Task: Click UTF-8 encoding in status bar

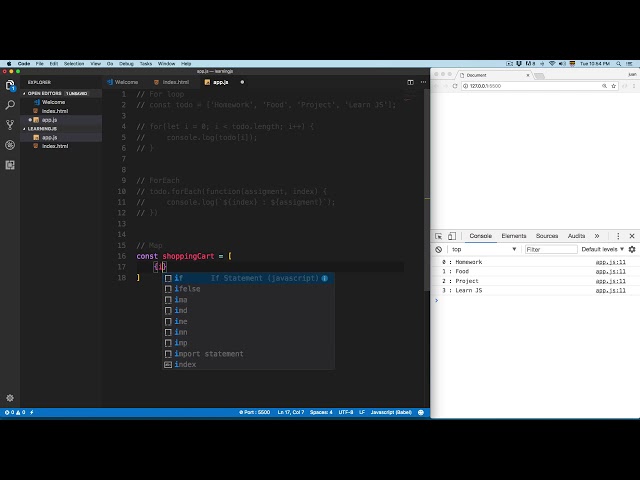Action: (x=346, y=413)
